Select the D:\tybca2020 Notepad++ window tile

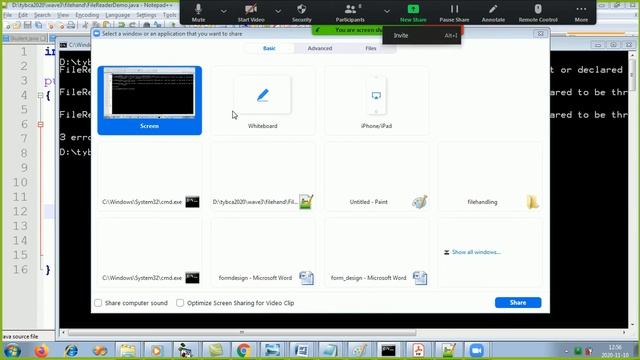pyautogui.click(x=262, y=176)
